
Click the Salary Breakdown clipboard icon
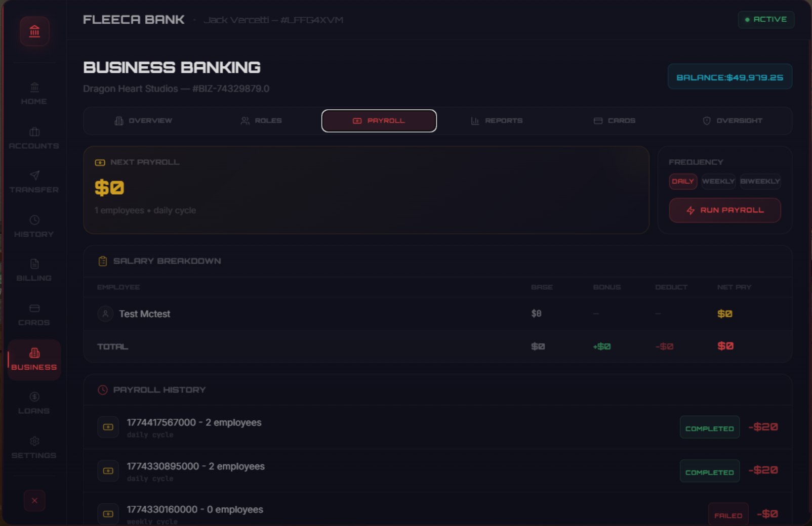pyautogui.click(x=103, y=261)
